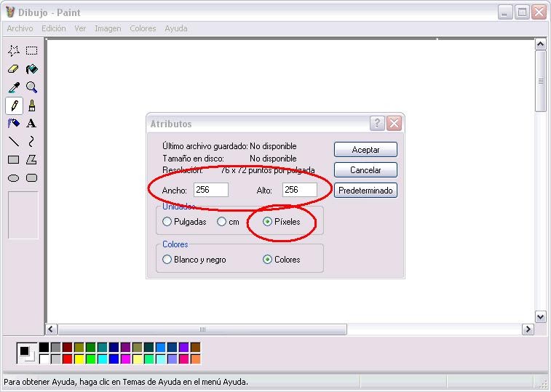Image resolution: width=551 pixels, height=392 pixels.
Task: Click the horizontal scrollbar left arrow
Action: click(x=51, y=329)
